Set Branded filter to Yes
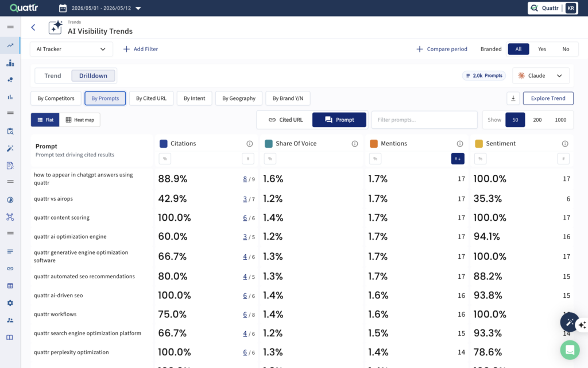This screenshot has height=368, width=588. click(542, 49)
